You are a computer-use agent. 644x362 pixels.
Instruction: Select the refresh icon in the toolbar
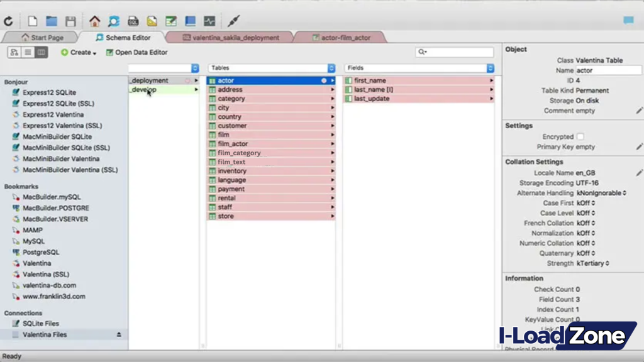9,19
